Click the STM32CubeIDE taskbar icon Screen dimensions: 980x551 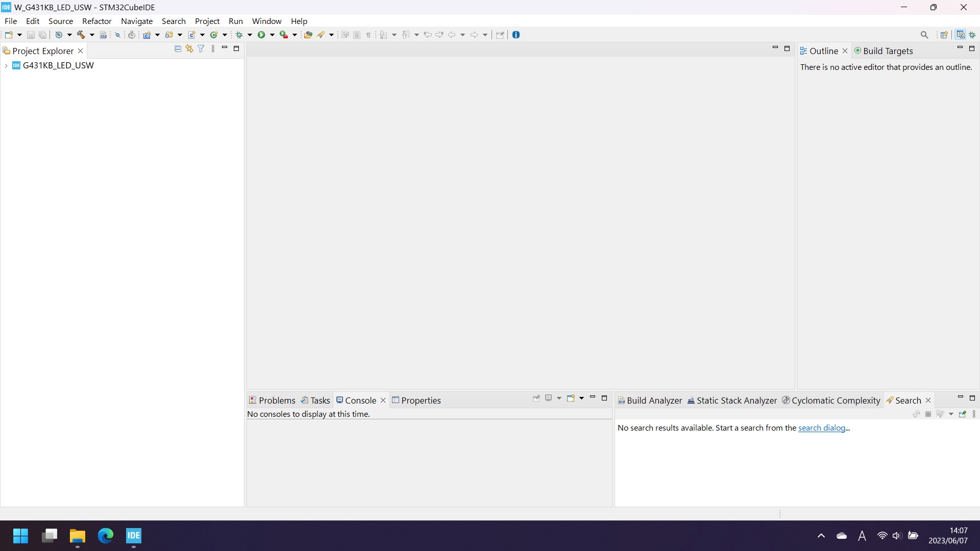click(134, 536)
